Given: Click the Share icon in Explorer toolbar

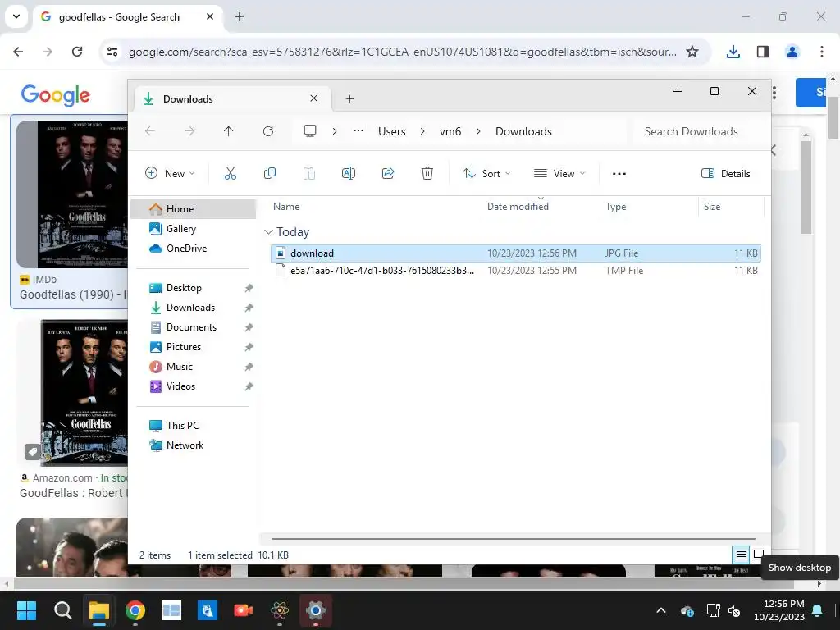Looking at the screenshot, I should coord(388,173).
